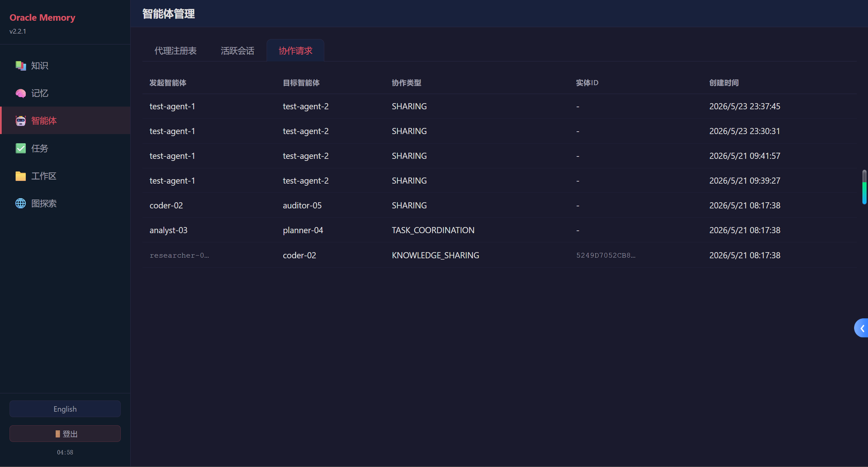Click the 发起智能体 column header
This screenshot has width=868, height=467.
pos(168,83)
